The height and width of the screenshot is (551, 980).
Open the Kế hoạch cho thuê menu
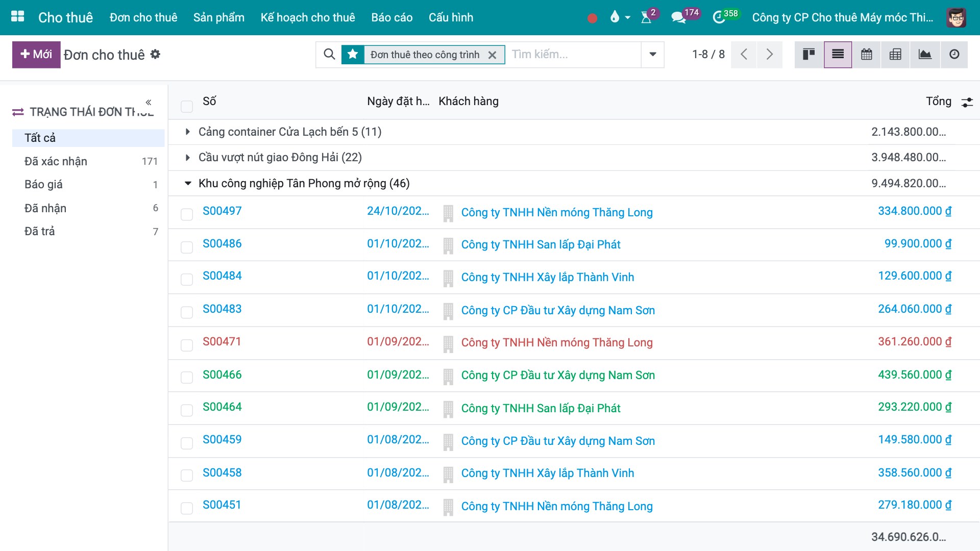coord(308,17)
